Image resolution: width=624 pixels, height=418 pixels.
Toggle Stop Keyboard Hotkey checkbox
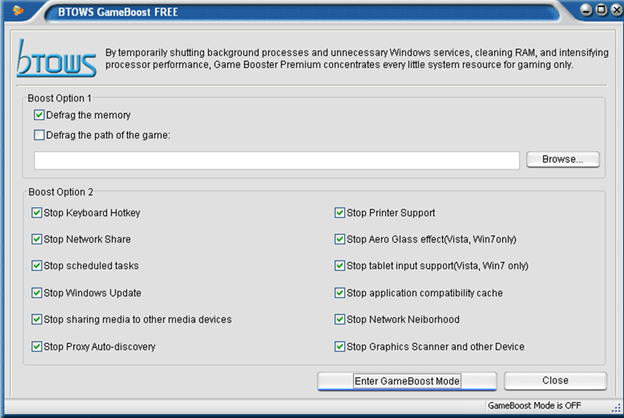point(37,213)
